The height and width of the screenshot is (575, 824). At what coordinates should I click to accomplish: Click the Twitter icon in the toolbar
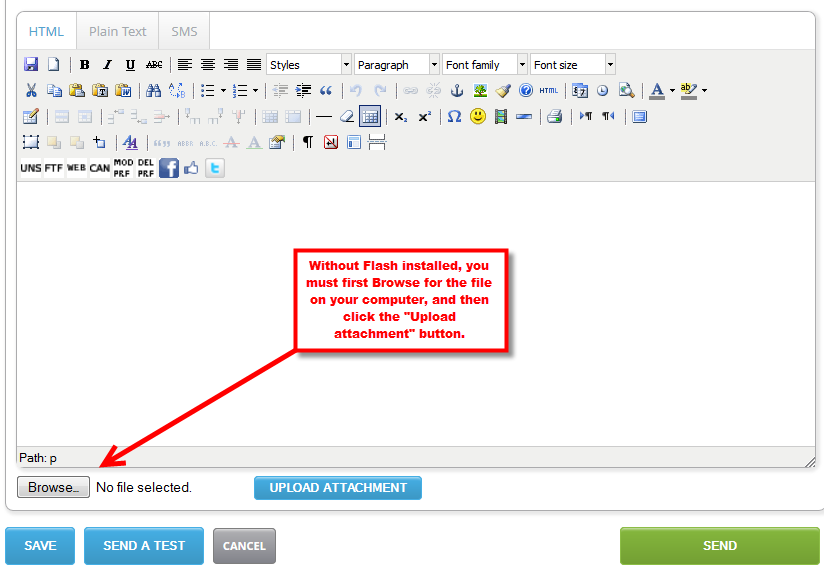(215, 168)
